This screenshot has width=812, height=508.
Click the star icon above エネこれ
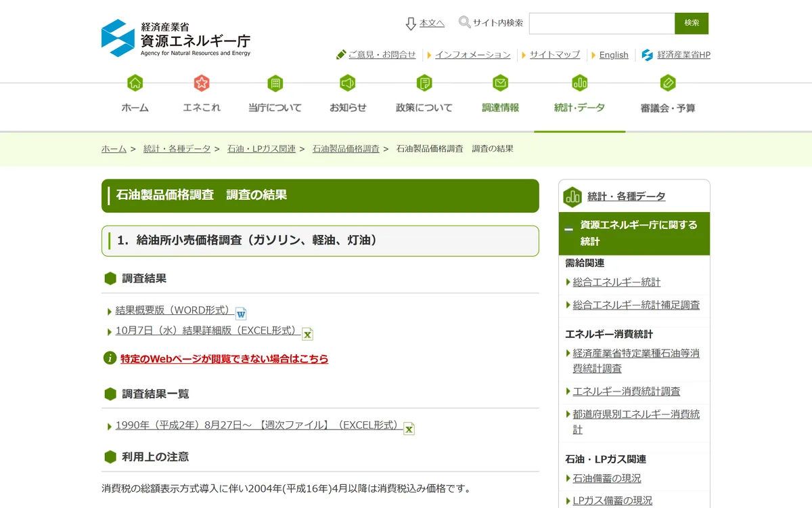click(x=202, y=83)
